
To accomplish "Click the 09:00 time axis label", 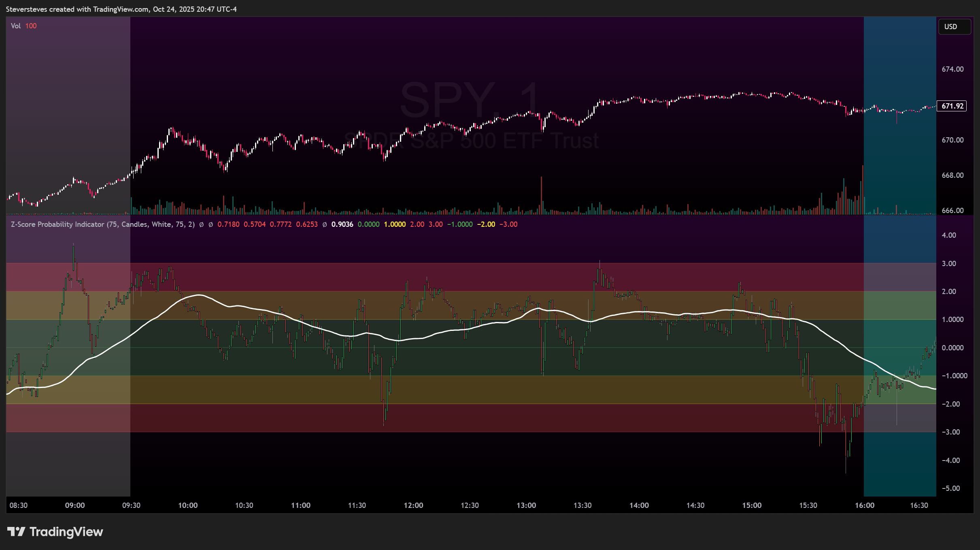I will point(75,505).
